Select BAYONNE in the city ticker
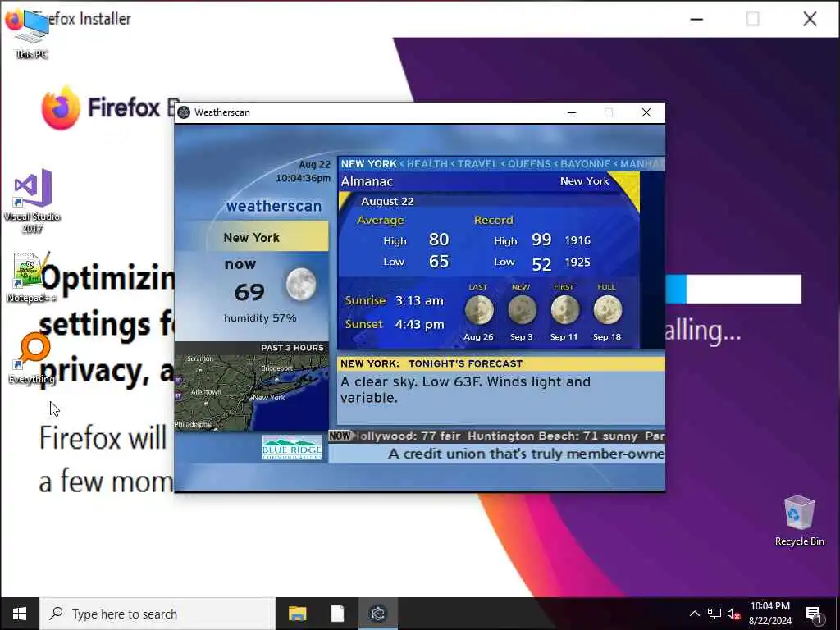Image resolution: width=840 pixels, height=630 pixels. 586,164
